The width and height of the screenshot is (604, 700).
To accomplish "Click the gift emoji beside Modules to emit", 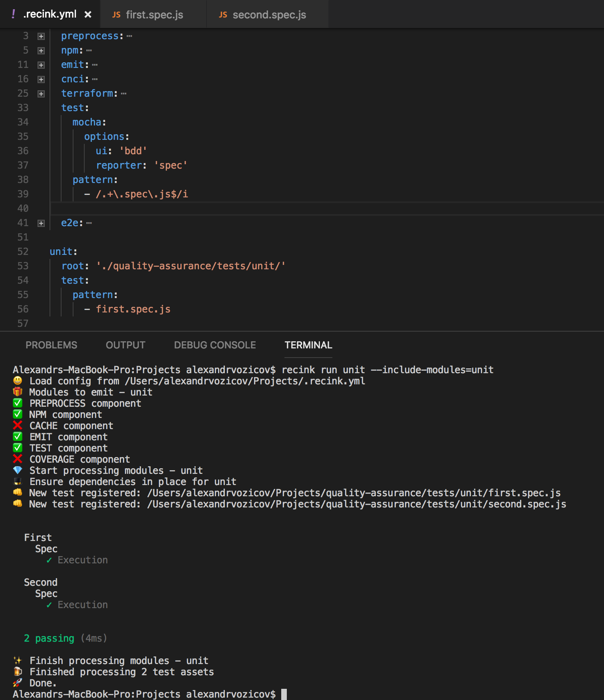I will pos(18,392).
